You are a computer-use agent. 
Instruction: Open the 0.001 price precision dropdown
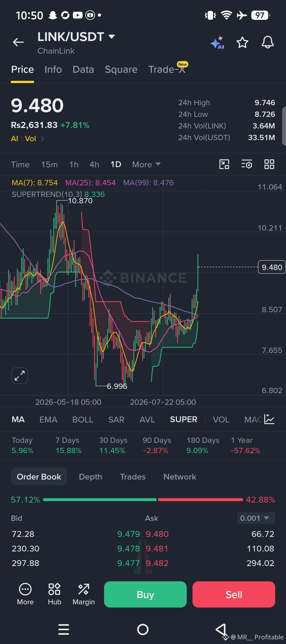click(256, 518)
